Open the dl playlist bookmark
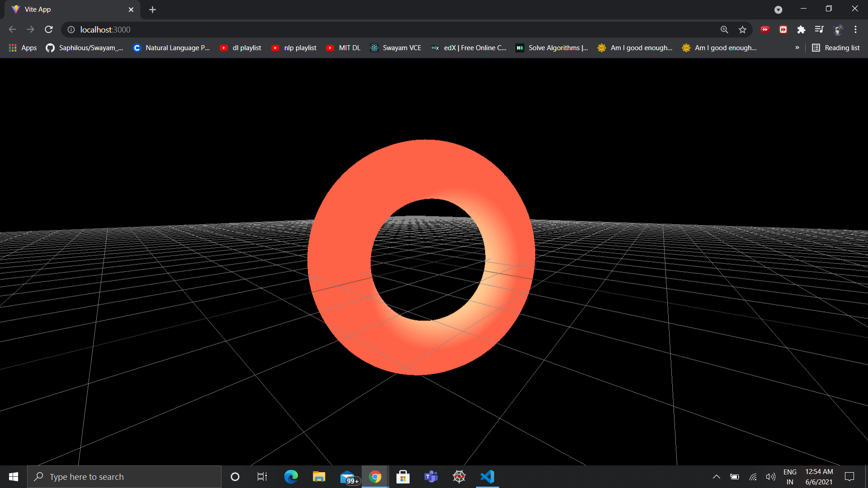 click(241, 47)
